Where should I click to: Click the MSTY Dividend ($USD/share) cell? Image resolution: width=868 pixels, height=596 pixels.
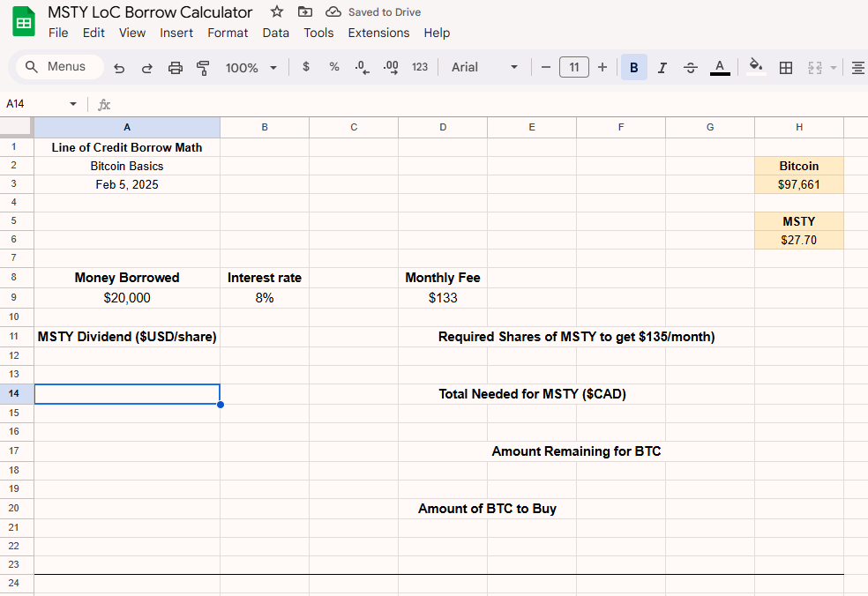(x=127, y=337)
